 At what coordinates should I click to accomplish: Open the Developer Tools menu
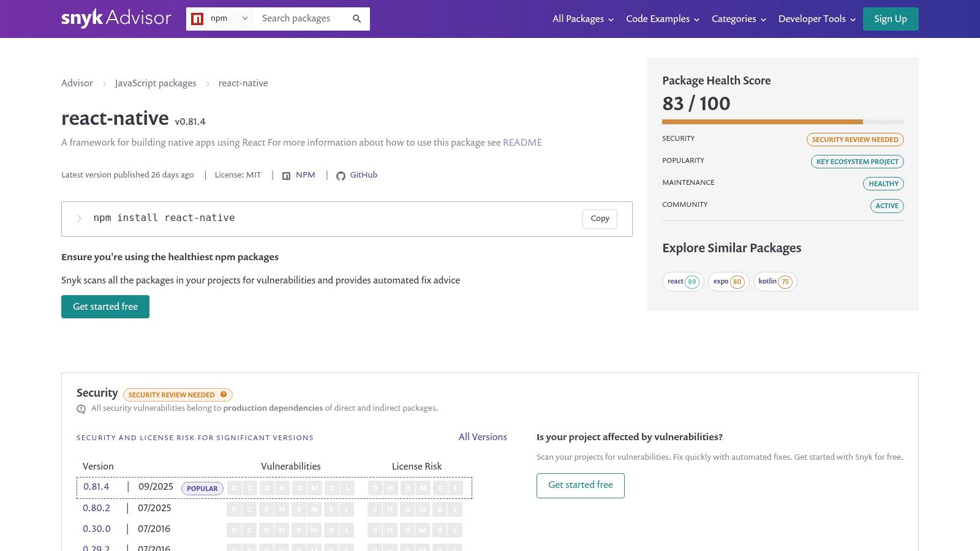(x=816, y=19)
